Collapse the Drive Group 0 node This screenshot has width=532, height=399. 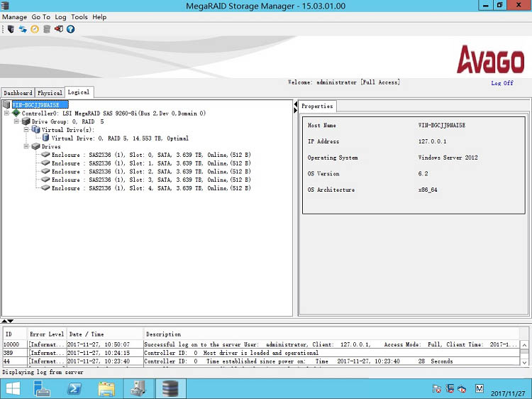point(16,121)
